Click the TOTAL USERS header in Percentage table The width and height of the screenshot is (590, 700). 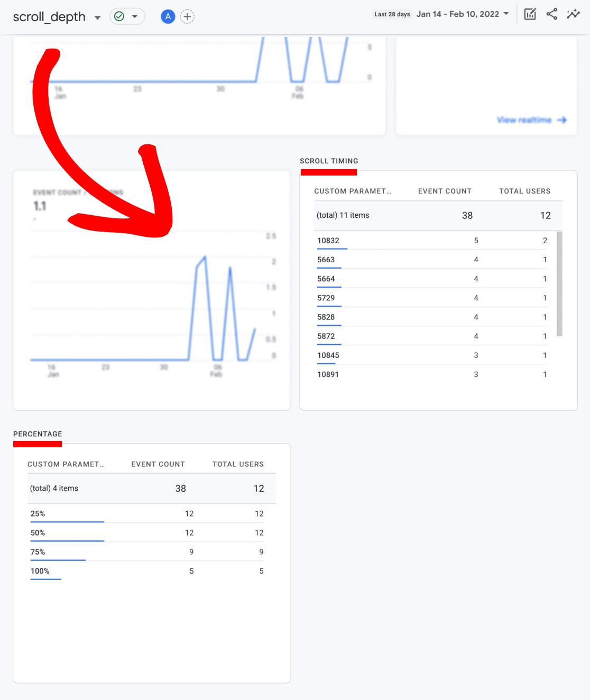point(238,464)
